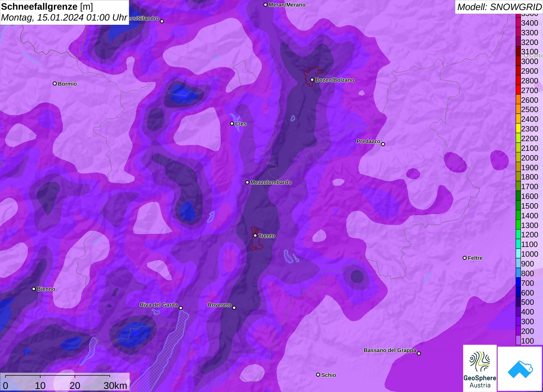Click the 3400 m legend color swatch
The height and width of the screenshot is (392, 543).
pos(518,22)
